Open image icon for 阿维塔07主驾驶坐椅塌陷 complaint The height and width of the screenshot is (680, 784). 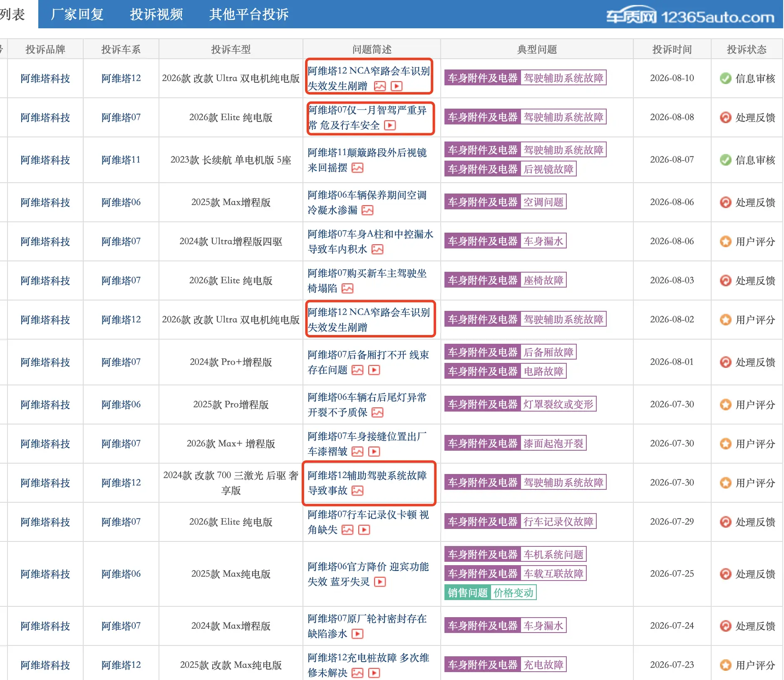[x=347, y=288]
